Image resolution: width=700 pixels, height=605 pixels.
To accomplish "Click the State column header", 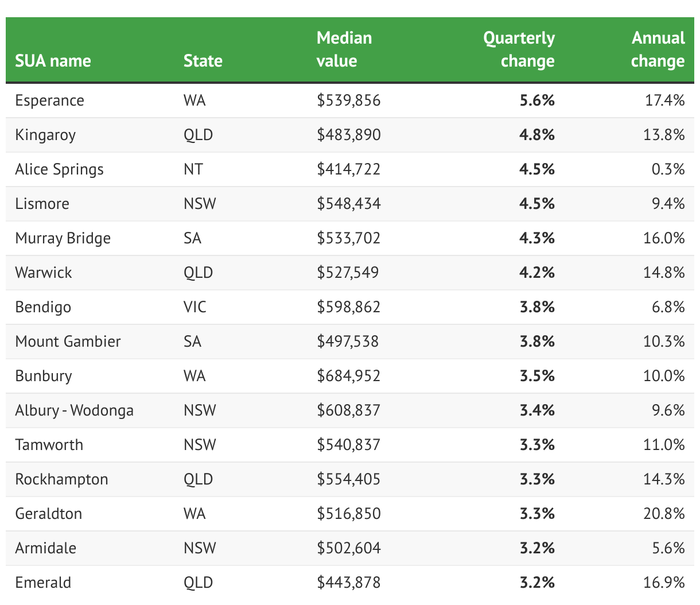I will coord(203,61).
